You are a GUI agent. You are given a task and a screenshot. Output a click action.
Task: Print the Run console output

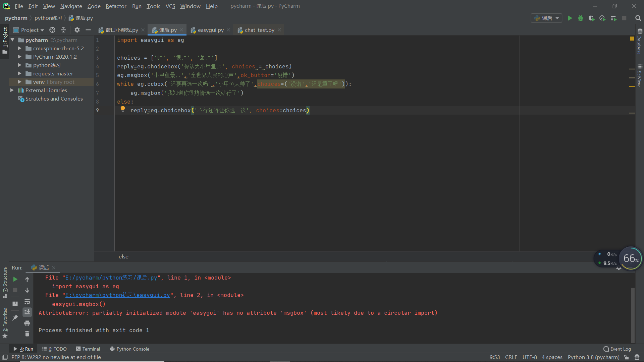point(27,323)
